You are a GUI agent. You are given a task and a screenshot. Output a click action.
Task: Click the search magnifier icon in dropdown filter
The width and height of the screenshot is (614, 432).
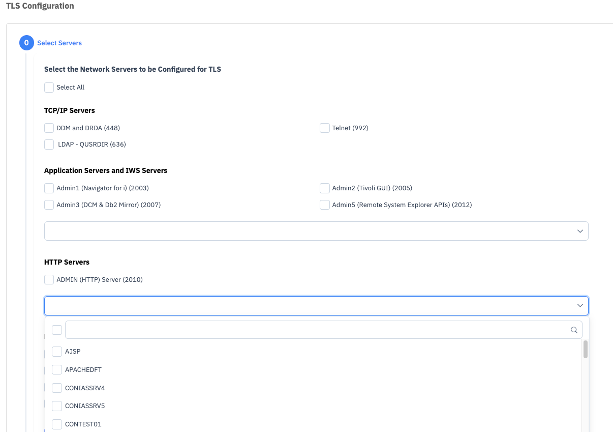[x=574, y=330]
